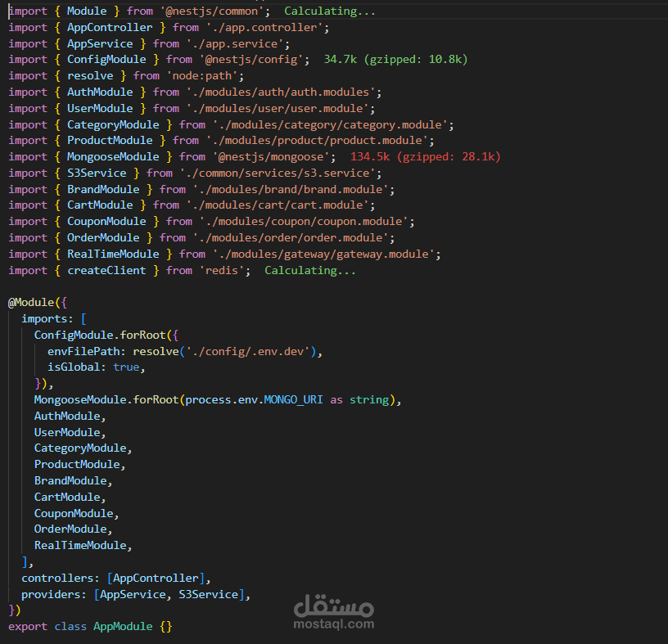Click the AppModule class name in export statement
Screen dimensions: 668x644
coord(122,626)
